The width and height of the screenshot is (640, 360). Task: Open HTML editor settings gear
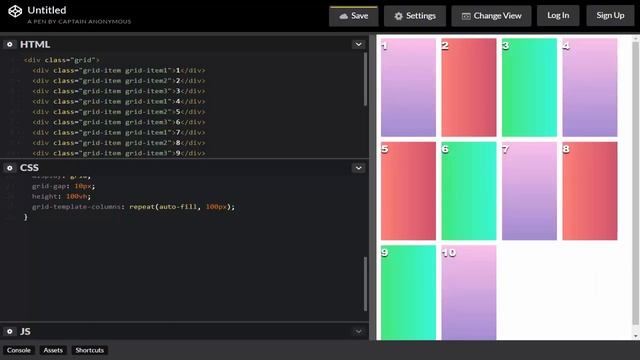(10, 44)
